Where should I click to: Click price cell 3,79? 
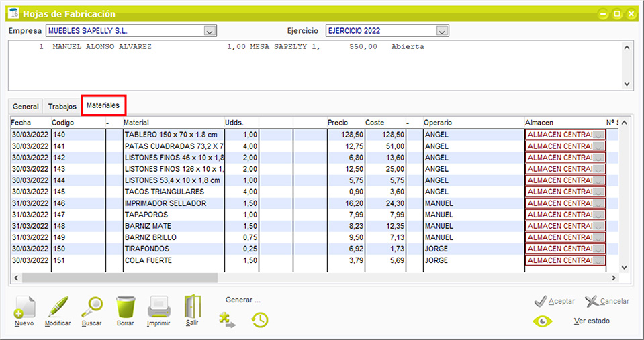pyautogui.click(x=347, y=260)
